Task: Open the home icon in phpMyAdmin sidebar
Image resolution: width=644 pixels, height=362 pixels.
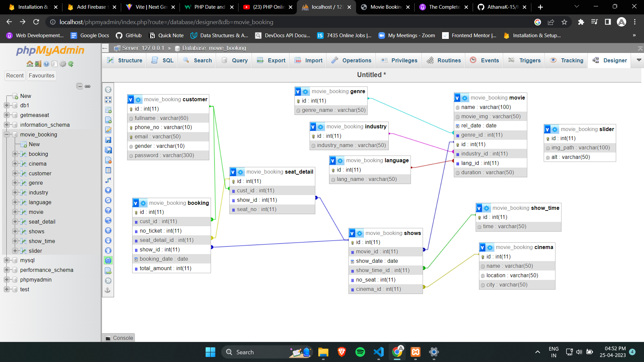Action: click(30, 64)
